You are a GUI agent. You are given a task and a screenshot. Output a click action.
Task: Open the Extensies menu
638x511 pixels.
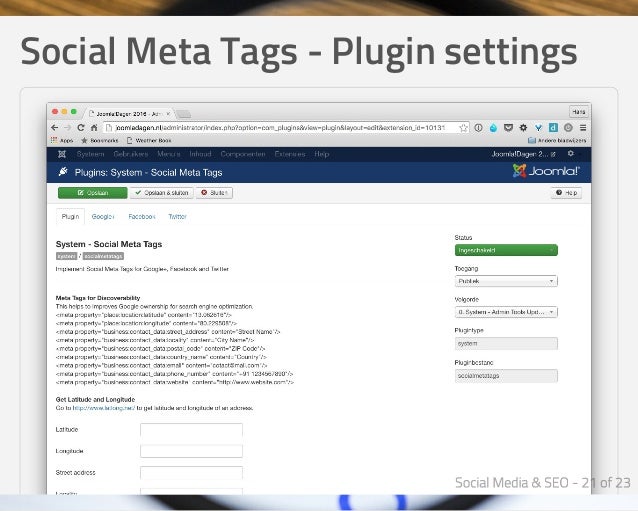(290, 154)
